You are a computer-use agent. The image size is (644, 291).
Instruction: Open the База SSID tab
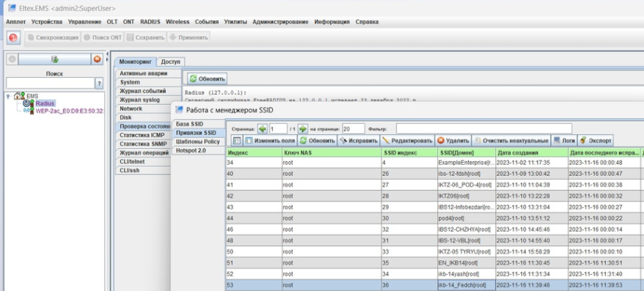tap(198, 124)
